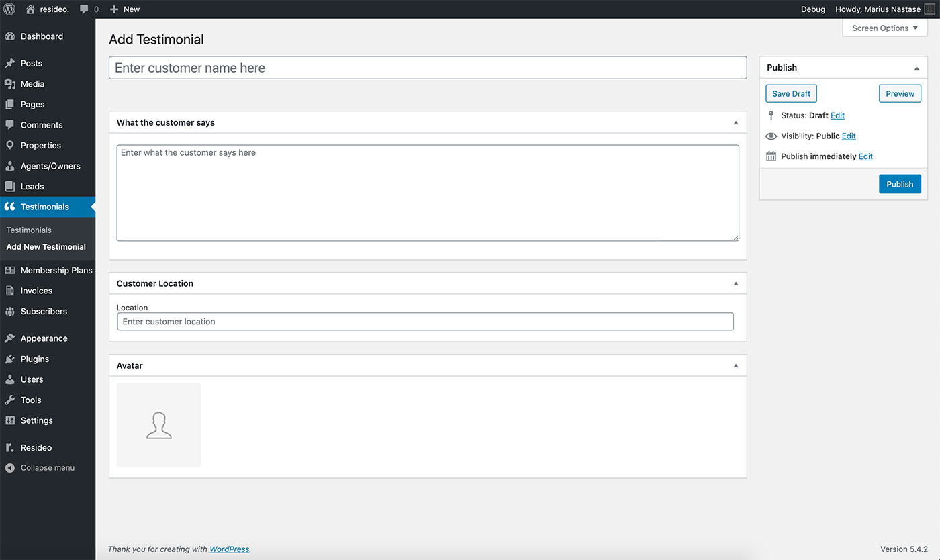Click the Save Draft button

click(x=791, y=94)
